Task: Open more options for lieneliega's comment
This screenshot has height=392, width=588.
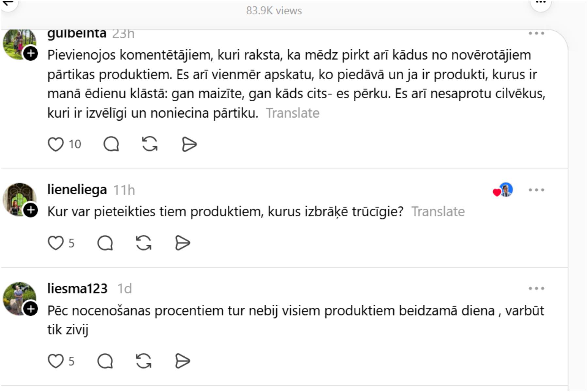Action: coord(536,190)
